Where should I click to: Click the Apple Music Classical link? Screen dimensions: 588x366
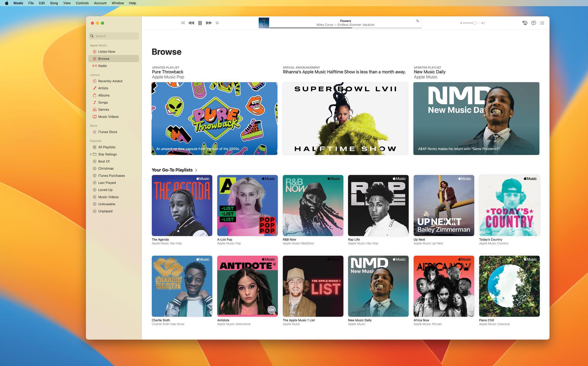coord(494,324)
